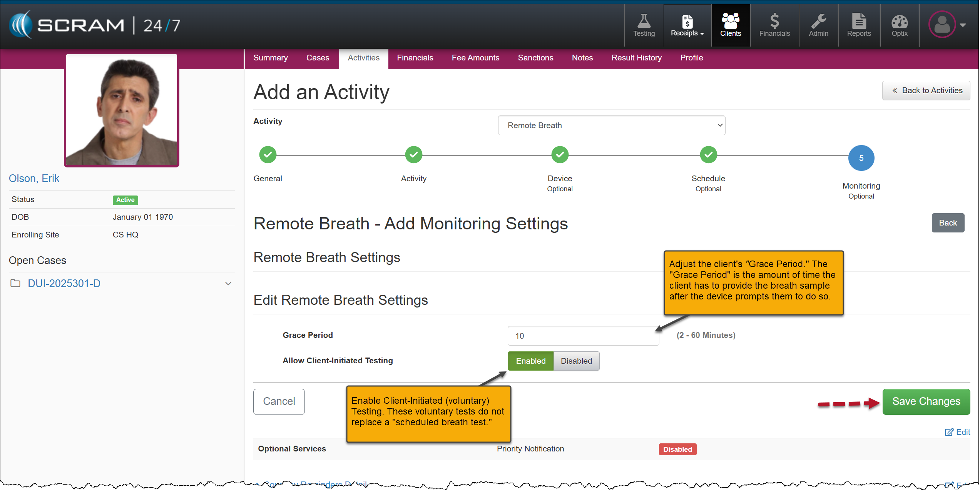980x493 pixels.
Task: Switch to the Sanctions tab
Action: (x=535, y=58)
